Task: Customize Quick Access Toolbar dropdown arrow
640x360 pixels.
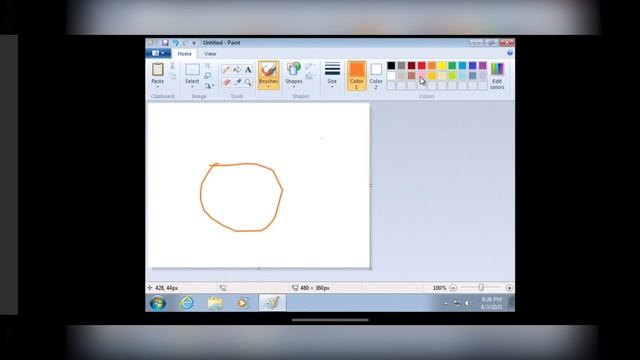Action: 194,43
